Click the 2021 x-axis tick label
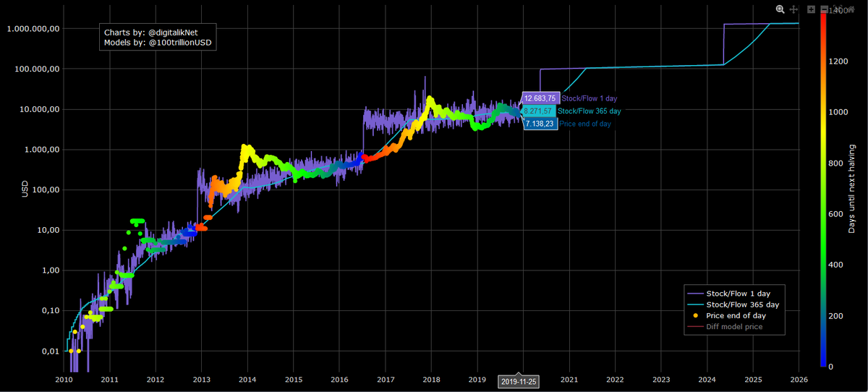 tap(569, 379)
